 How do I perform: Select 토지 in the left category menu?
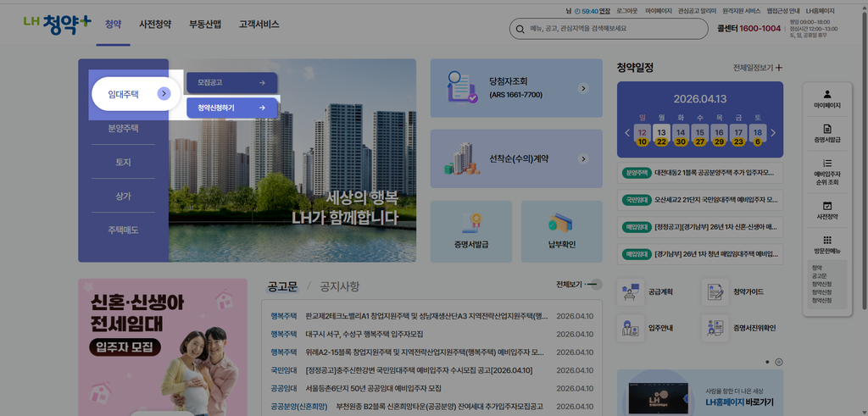tap(124, 163)
